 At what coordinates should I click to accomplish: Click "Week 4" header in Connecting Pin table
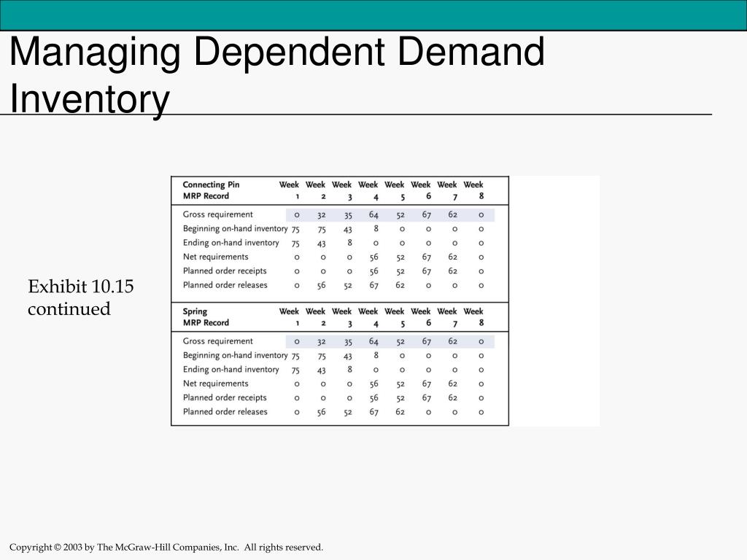(x=368, y=190)
